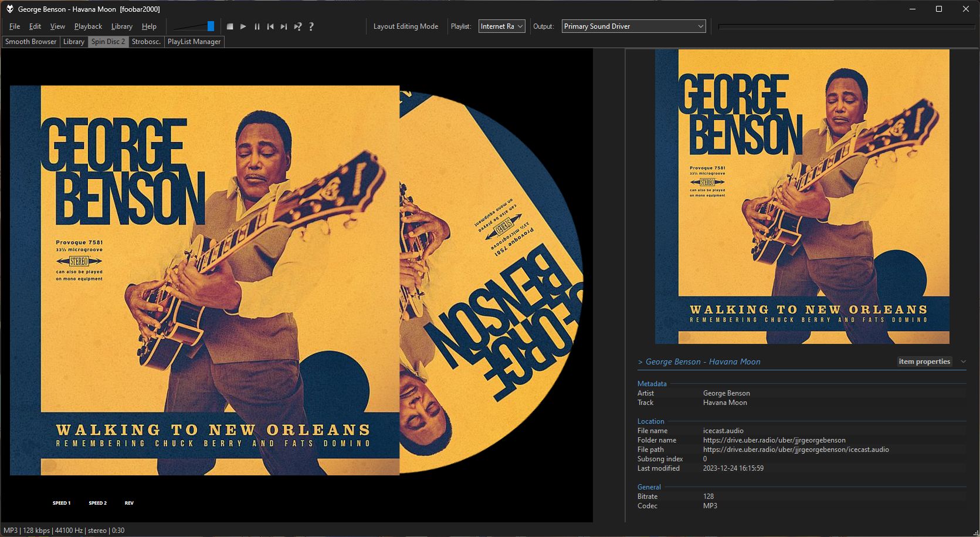The height and width of the screenshot is (537, 980).
Task: Open the Edit menu
Action: tap(35, 26)
